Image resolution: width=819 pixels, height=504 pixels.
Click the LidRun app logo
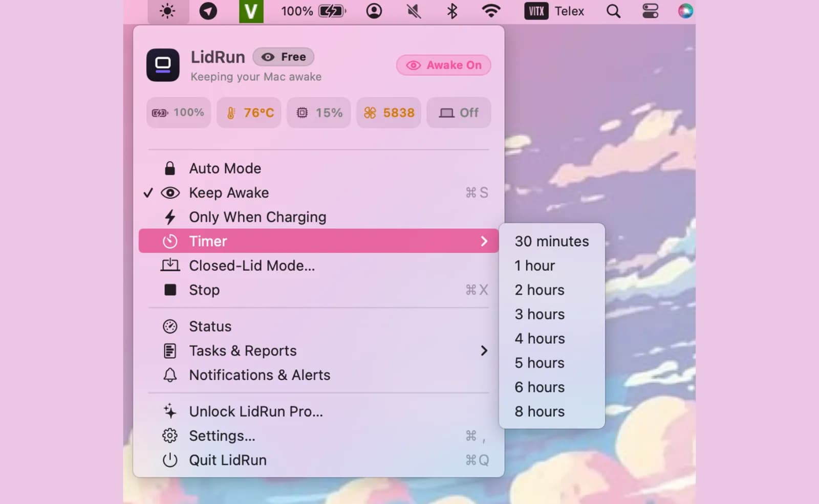pos(163,65)
